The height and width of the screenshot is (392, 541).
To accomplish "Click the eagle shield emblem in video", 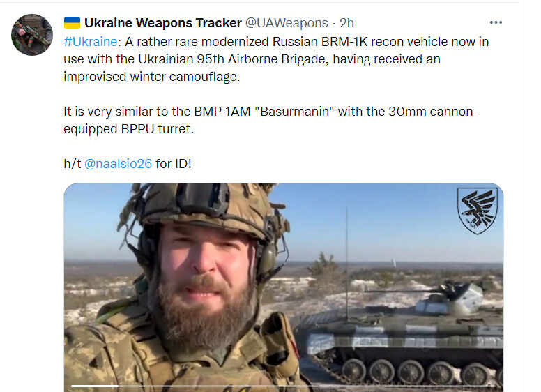I will 477,211.
